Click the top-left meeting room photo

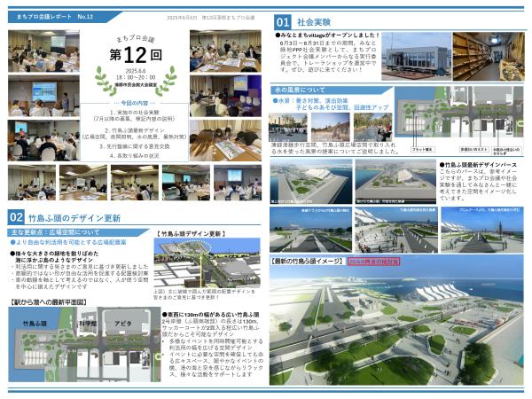coord(43,51)
